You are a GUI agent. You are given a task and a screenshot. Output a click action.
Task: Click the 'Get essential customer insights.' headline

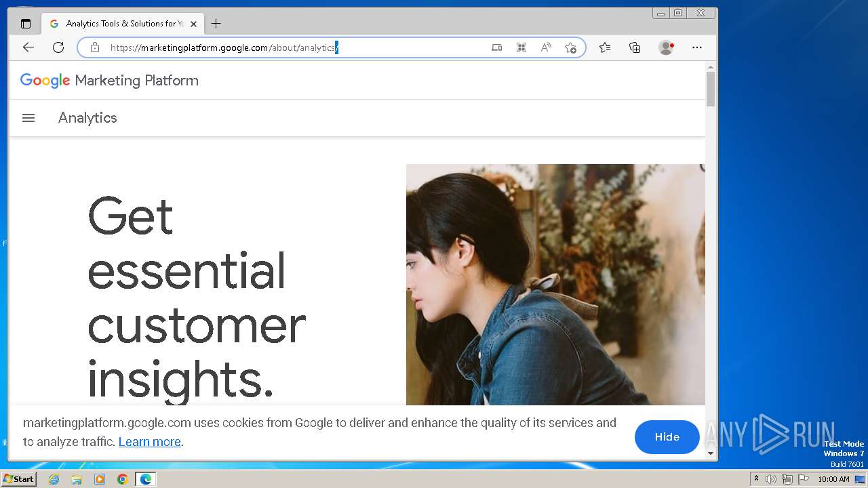197,298
